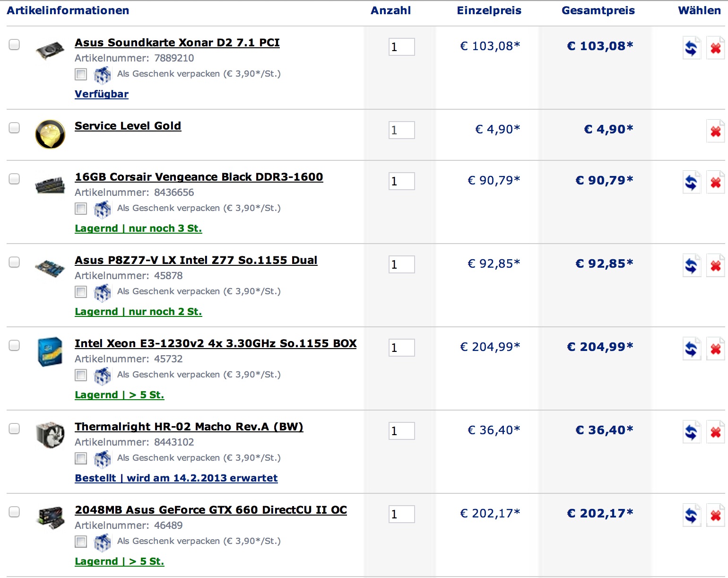
Task: Delete Thermalright HR-02 Macho from cart
Action: click(715, 432)
